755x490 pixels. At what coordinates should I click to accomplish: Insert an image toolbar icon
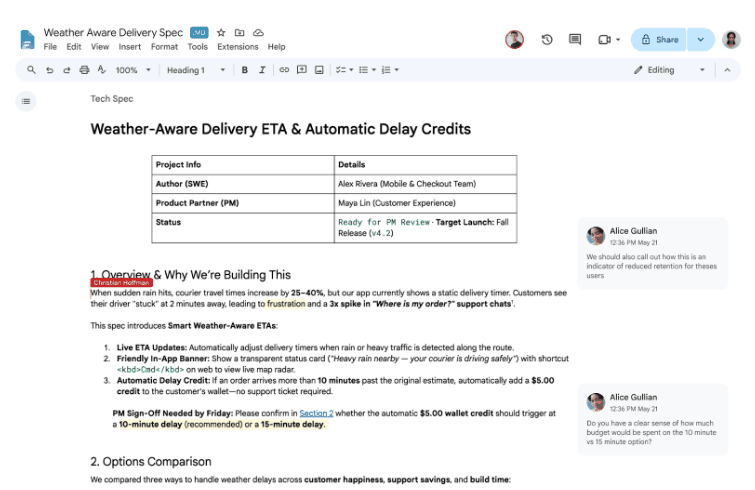(x=319, y=70)
